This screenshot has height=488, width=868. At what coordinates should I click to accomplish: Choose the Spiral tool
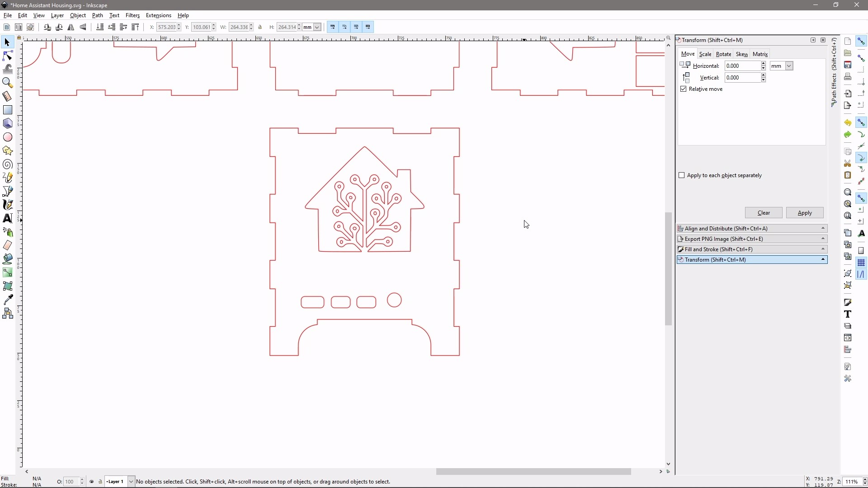[8, 164]
